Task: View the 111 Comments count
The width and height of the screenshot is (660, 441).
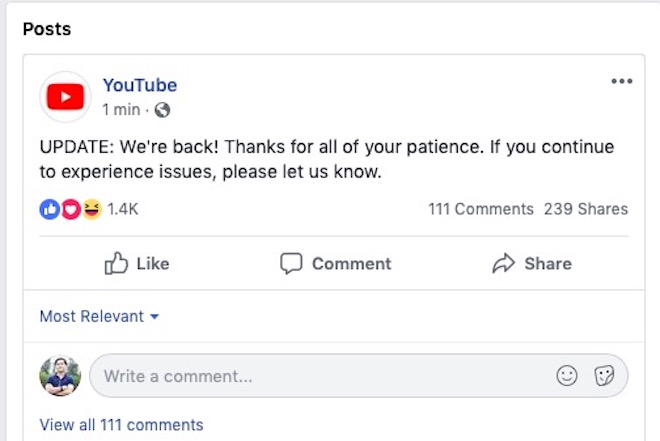Action: pos(481,209)
